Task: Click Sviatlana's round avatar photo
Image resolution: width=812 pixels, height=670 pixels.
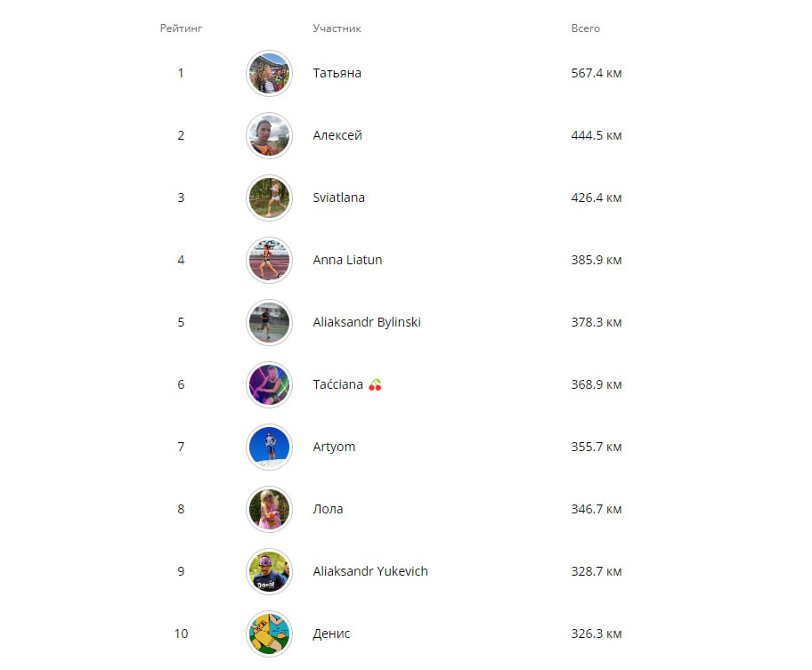Action: click(x=268, y=198)
